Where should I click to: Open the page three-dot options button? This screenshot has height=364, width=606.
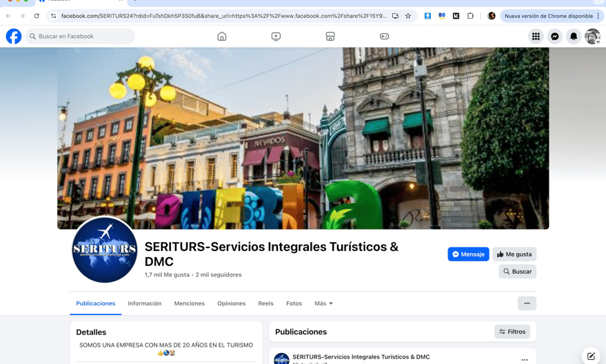[527, 303]
